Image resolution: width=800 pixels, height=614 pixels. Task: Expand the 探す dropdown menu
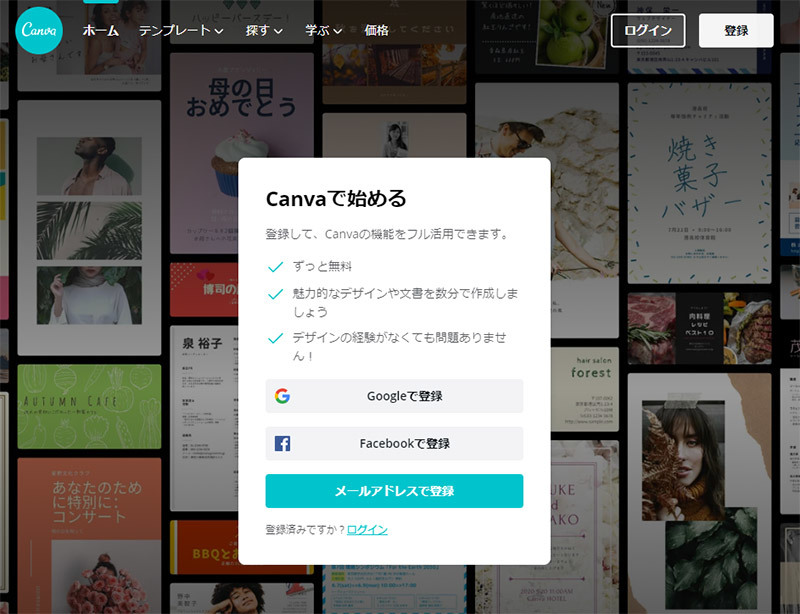coord(264,31)
